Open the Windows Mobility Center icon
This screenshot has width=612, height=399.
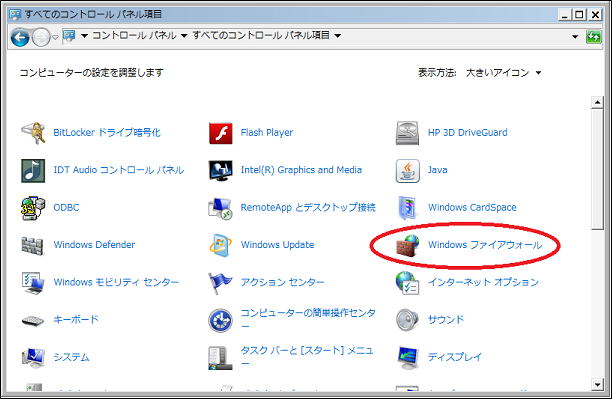pyautogui.click(x=33, y=283)
